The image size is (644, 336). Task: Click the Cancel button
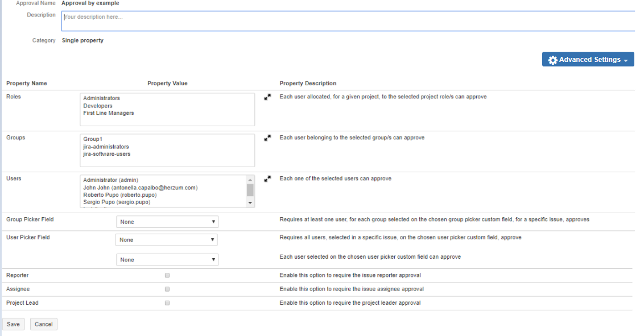[x=44, y=324]
